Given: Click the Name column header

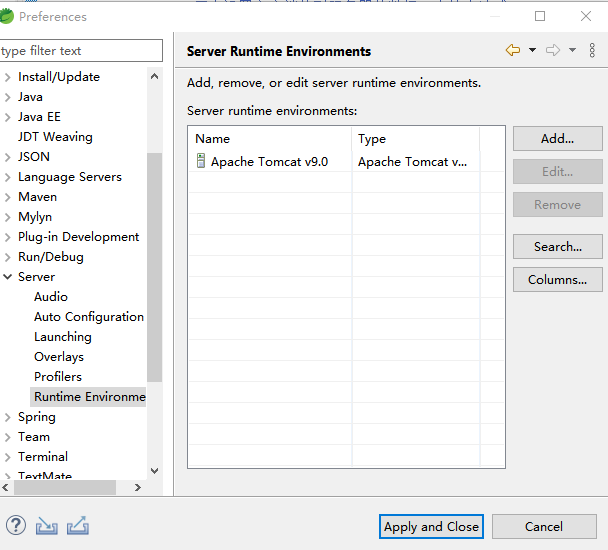Looking at the screenshot, I should pos(270,139).
